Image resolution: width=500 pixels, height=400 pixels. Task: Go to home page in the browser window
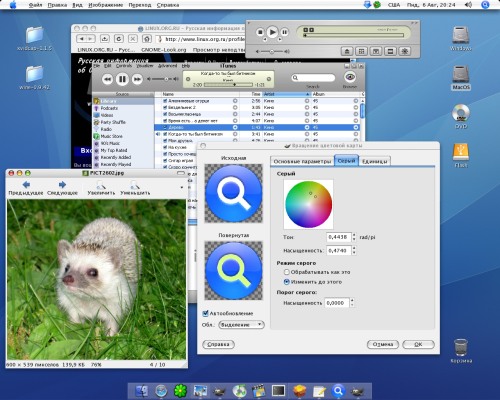tap(147, 39)
